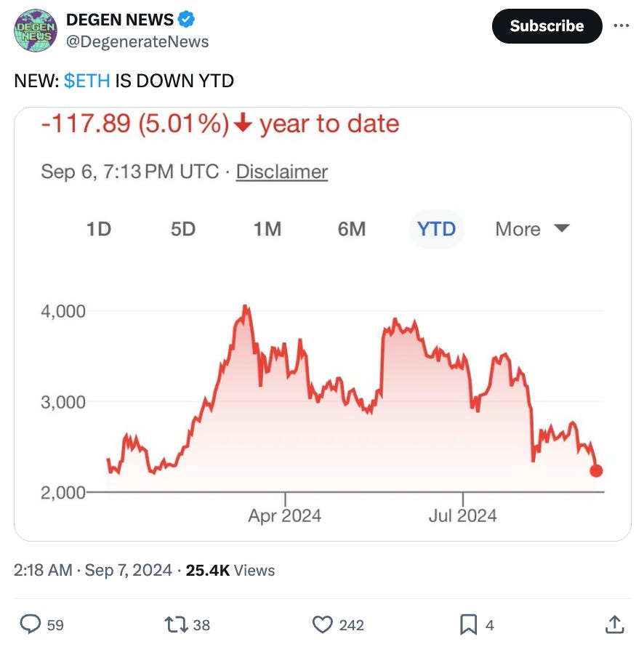This screenshot has width=644, height=647.
Task: Subscribe to DEGEN NEWS
Action: click(547, 26)
